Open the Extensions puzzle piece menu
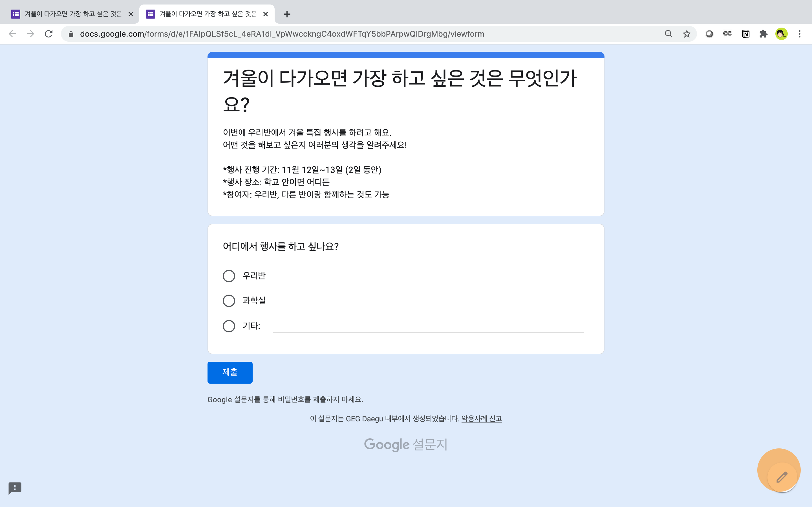Image resolution: width=812 pixels, height=507 pixels. point(763,34)
